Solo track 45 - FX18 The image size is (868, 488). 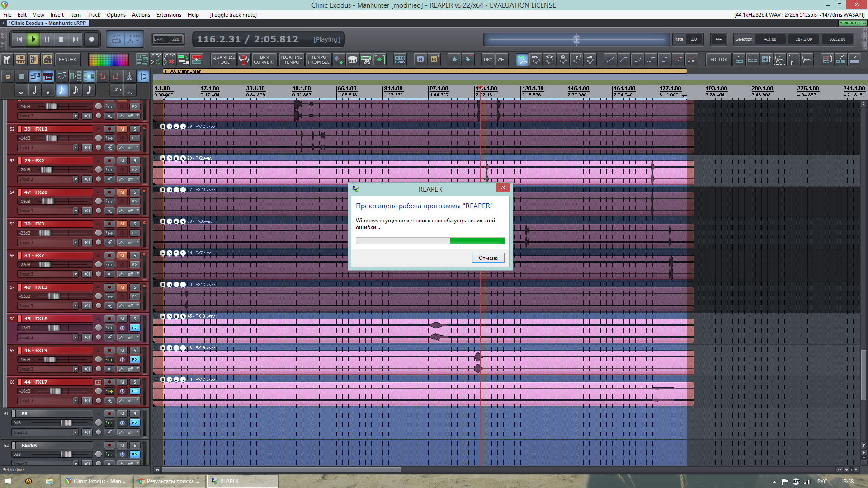tap(135, 319)
